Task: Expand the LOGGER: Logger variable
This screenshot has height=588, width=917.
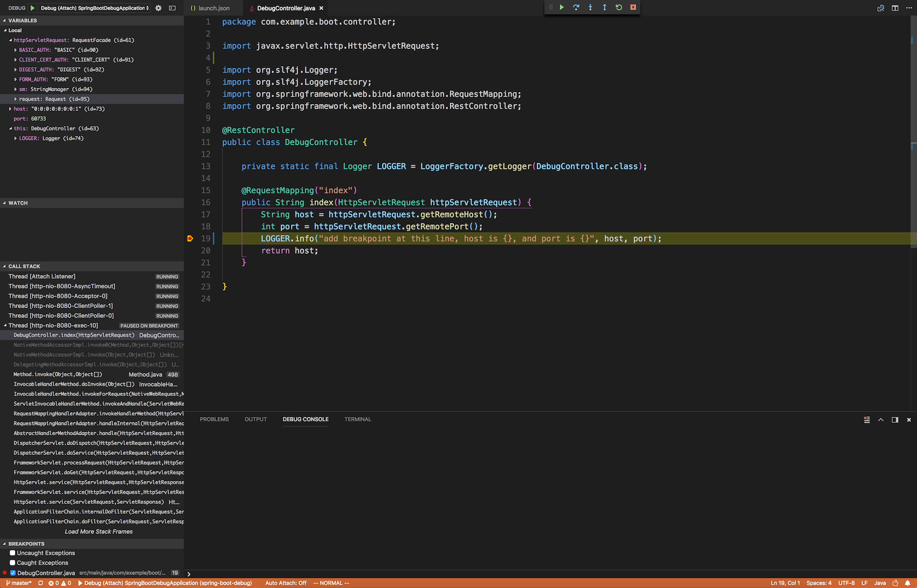Action: coord(16,139)
